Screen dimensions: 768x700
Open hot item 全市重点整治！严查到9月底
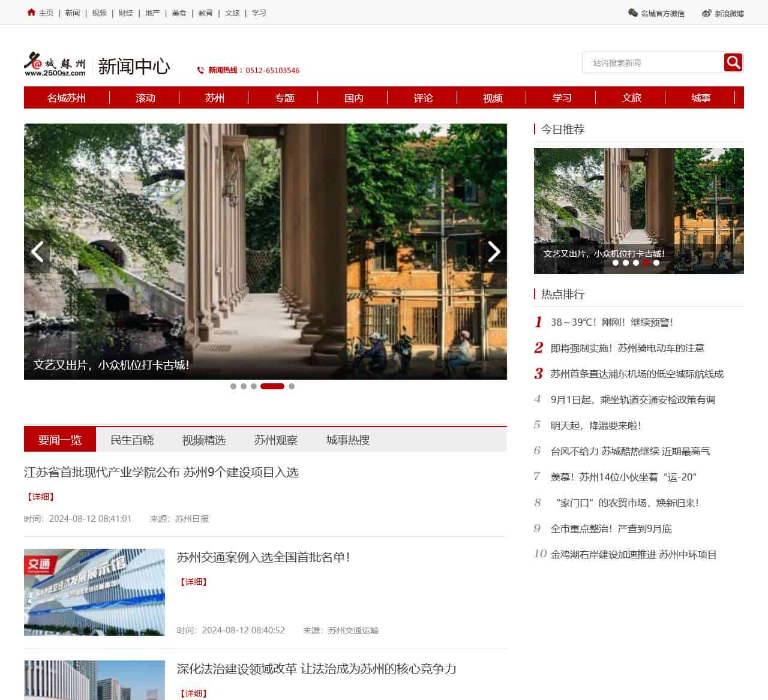click(611, 528)
